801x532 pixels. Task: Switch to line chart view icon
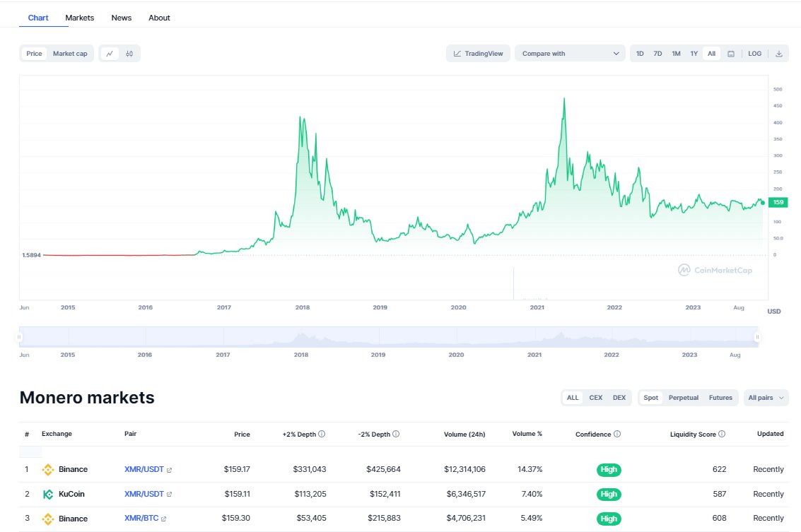click(x=110, y=54)
